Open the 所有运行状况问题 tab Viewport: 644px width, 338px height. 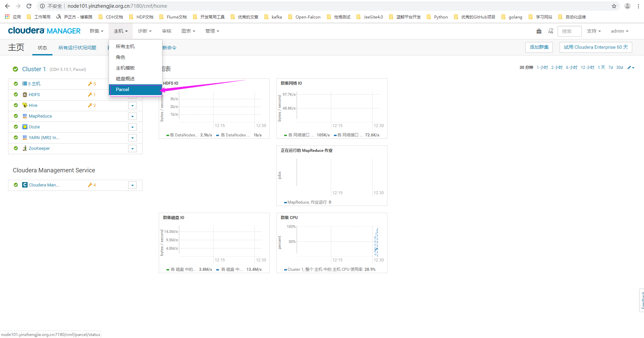(77, 48)
